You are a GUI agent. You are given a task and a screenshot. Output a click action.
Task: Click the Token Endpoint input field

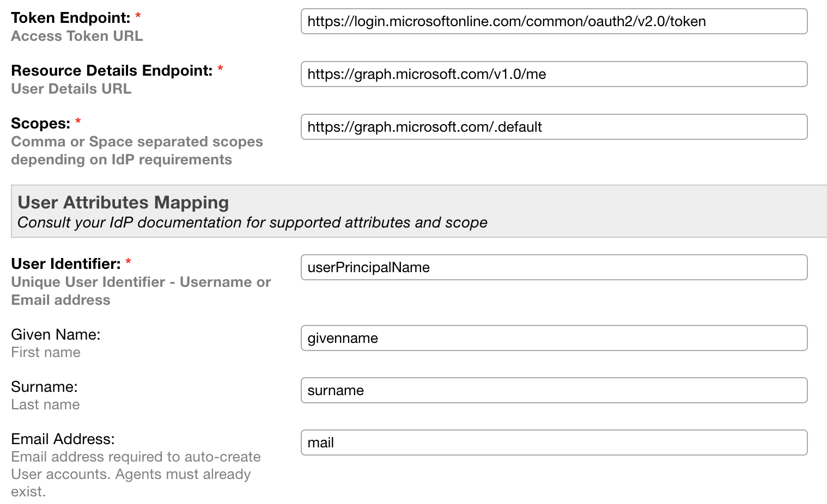553,21
